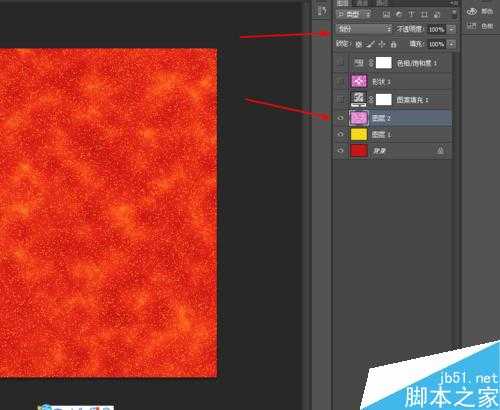Click the yellow layer 1 thumbnail
The image size is (500, 410).
[x=359, y=134]
